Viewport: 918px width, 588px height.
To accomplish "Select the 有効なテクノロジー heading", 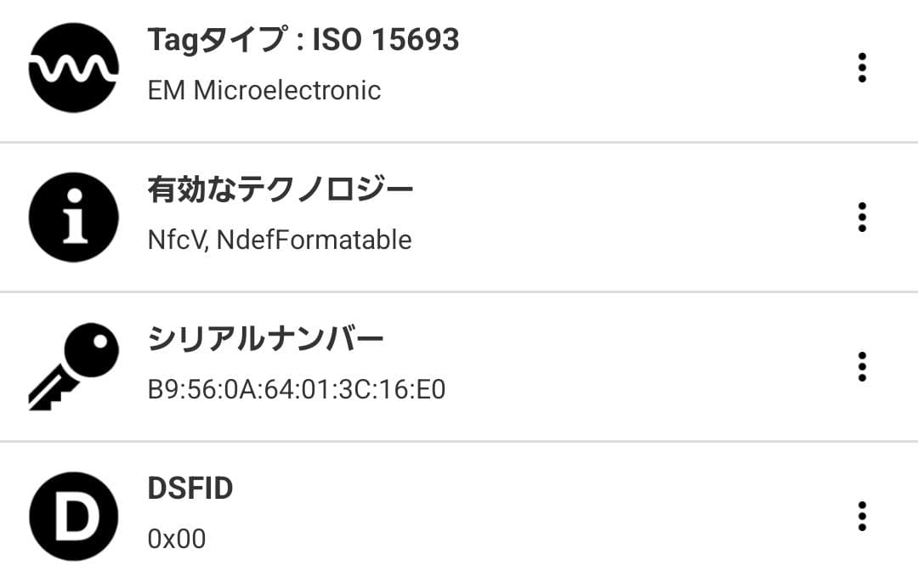I will [280, 189].
